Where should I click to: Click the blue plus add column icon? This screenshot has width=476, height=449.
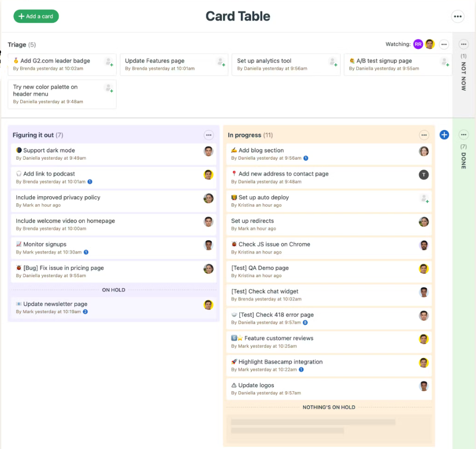pos(444,135)
